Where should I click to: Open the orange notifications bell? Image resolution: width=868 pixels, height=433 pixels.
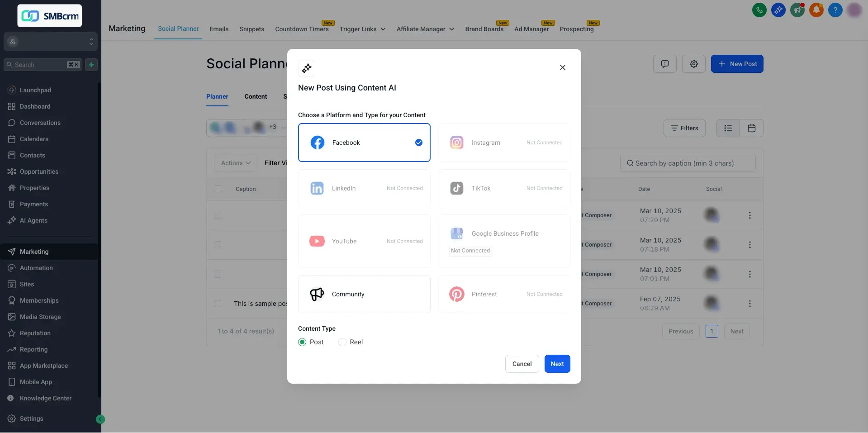click(x=816, y=10)
